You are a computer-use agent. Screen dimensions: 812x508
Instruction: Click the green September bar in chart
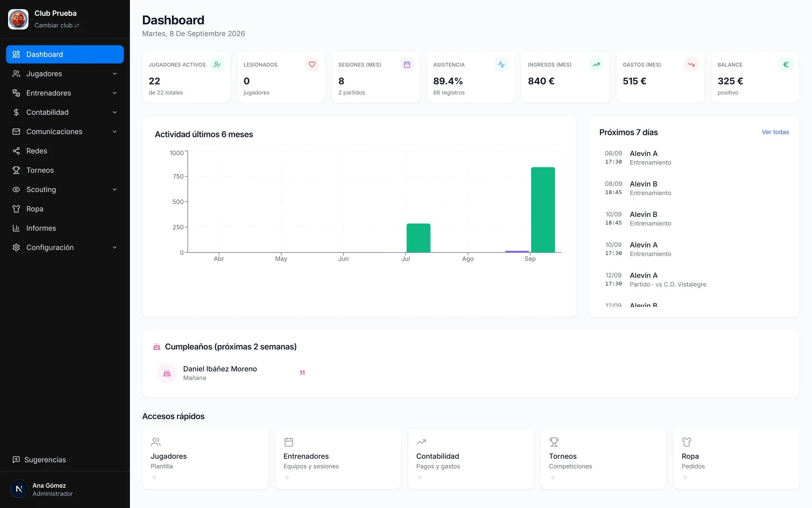(543, 210)
